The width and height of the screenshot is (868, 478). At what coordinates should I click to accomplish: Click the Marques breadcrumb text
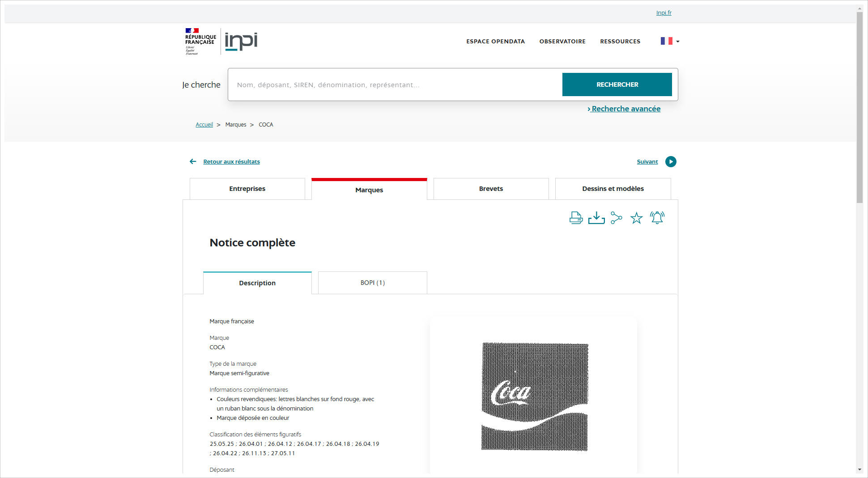coord(236,125)
